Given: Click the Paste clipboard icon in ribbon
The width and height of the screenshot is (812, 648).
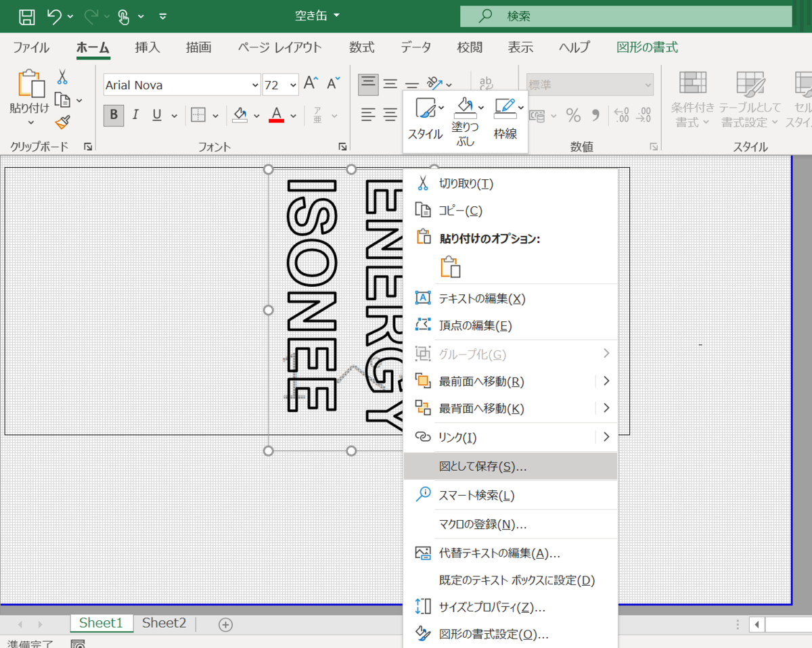Looking at the screenshot, I should point(30,85).
